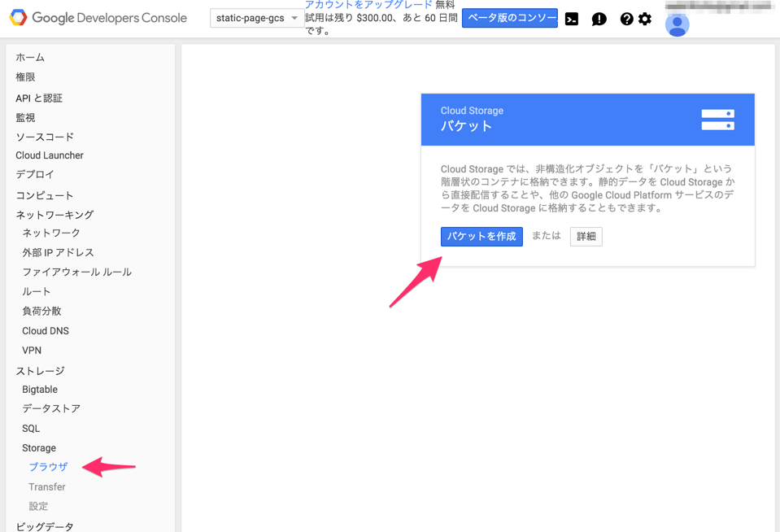
Task: Click the Google Developers Console logo
Action: point(98,18)
